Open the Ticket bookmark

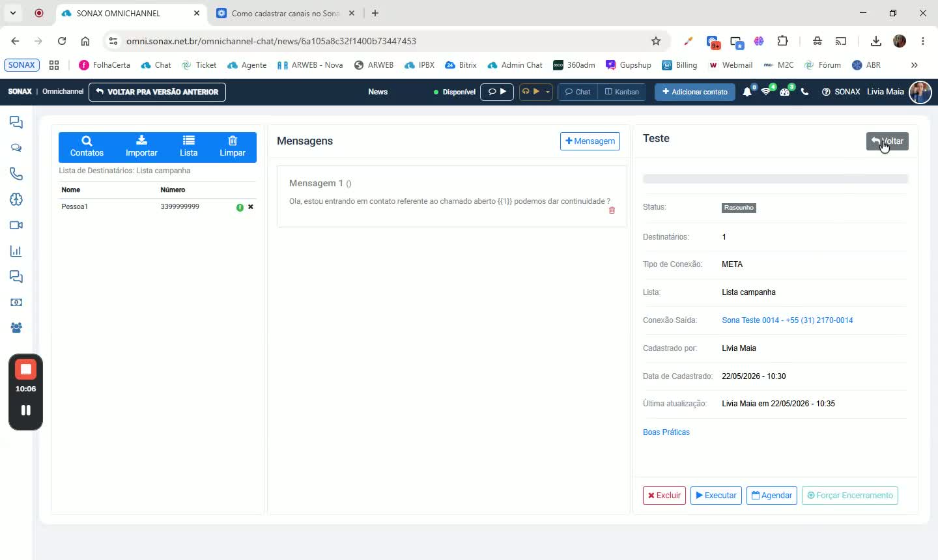tap(199, 65)
